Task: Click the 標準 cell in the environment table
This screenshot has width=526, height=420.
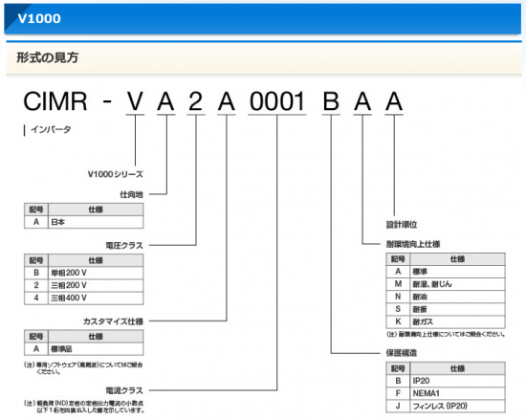Action: (x=457, y=272)
